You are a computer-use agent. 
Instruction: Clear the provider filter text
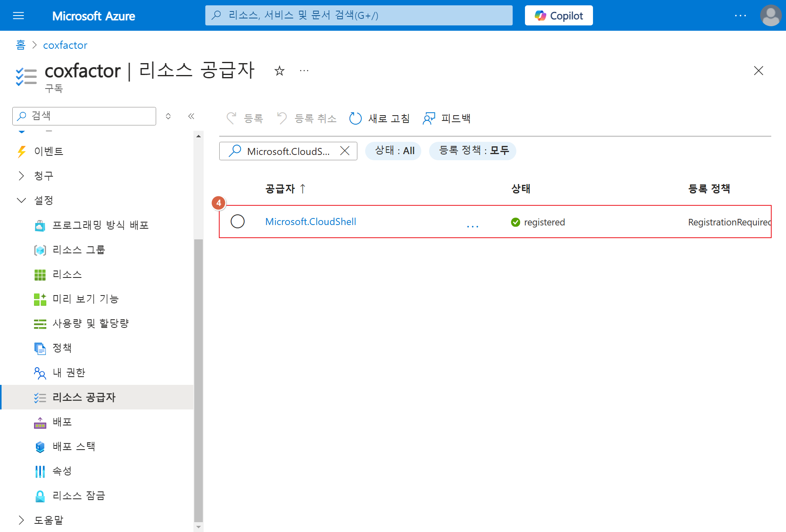coord(345,151)
